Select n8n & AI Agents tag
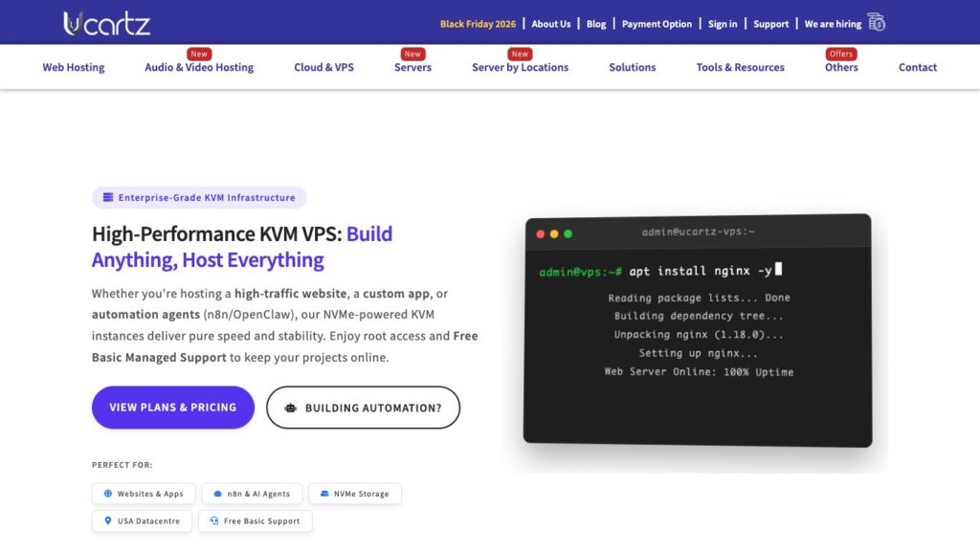This screenshot has height=551, width=980. pyautogui.click(x=253, y=494)
